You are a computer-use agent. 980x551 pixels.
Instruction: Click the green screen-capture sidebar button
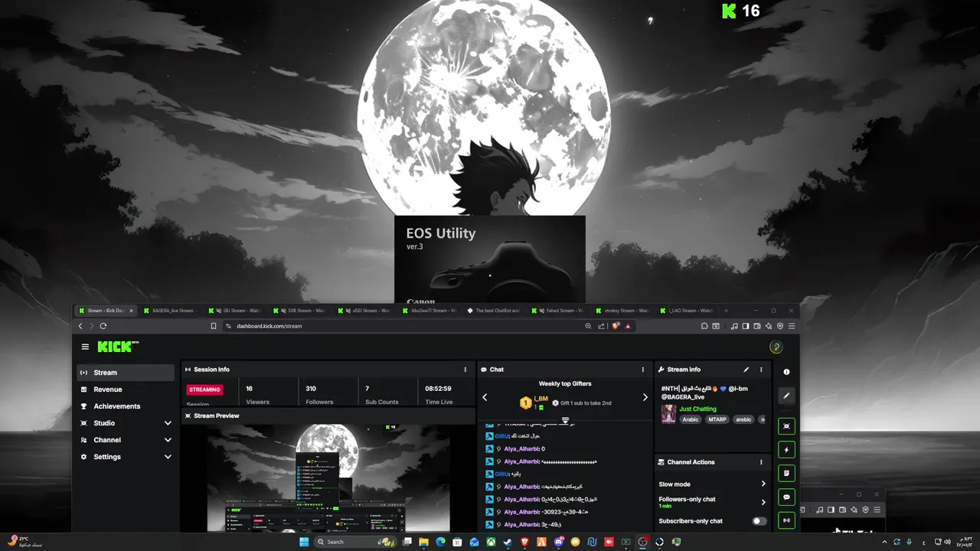(786, 426)
